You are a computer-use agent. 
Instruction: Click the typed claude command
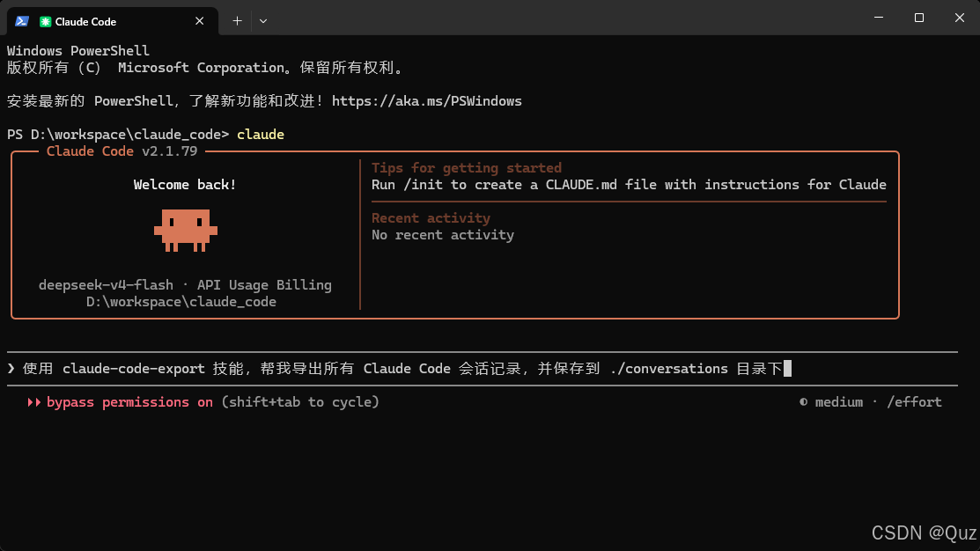tap(261, 135)
